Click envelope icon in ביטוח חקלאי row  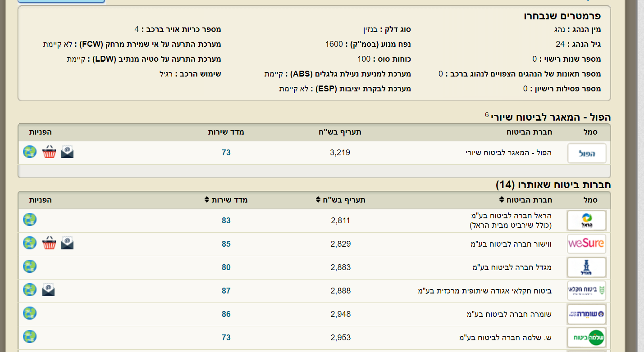click(48, 290)
